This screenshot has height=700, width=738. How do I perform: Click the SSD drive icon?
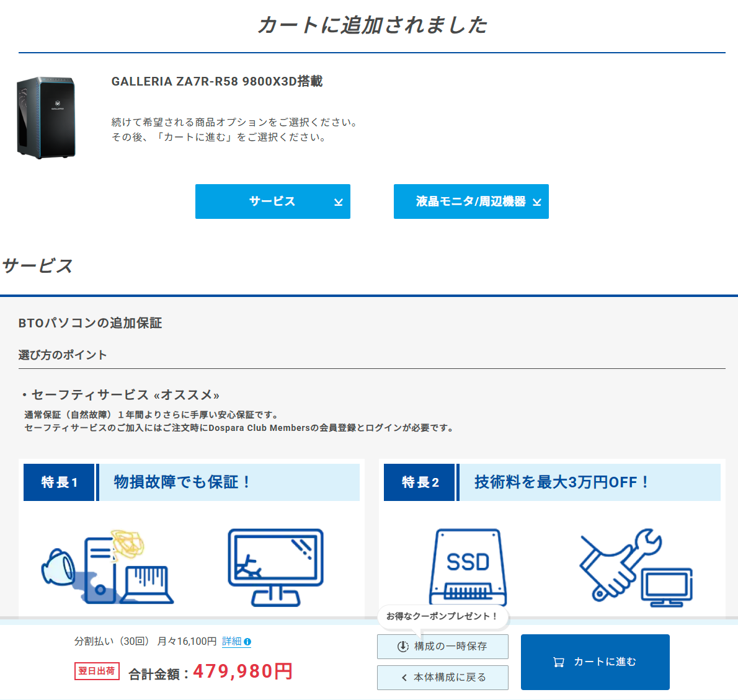coord(468,567)
